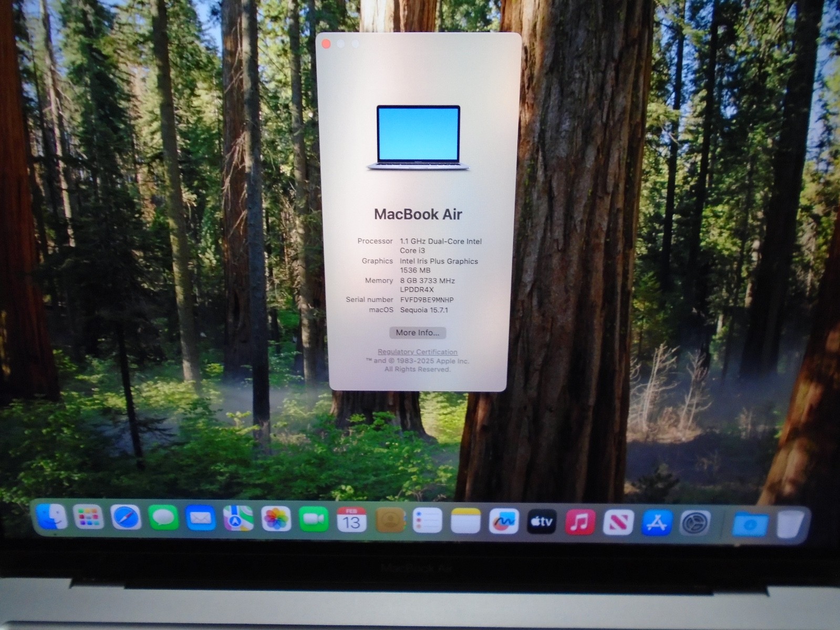
Task: Launch the Music app from the Dock
Action: click(x=580, y=522)
